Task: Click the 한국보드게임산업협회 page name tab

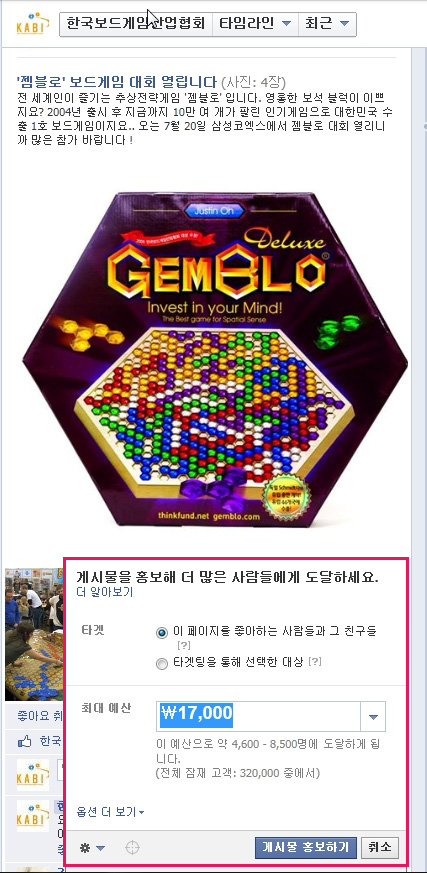Action: pos(136,23)
